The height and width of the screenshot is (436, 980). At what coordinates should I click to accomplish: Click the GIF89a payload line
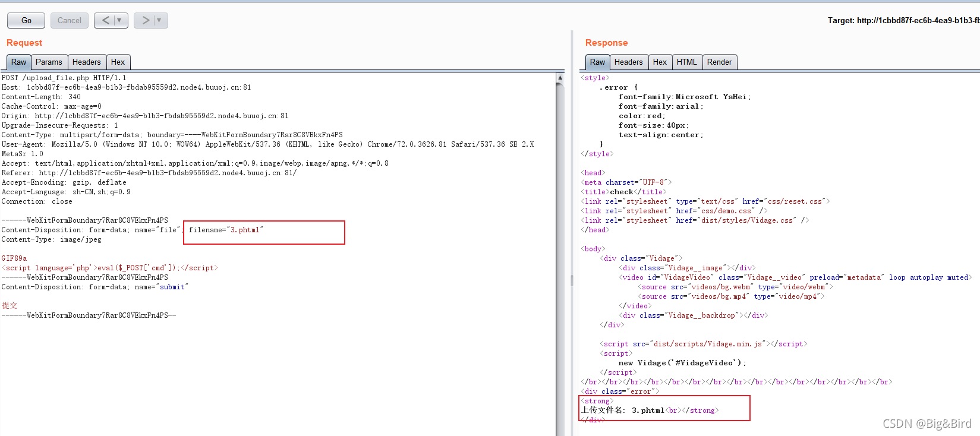(x=14, y=258)
